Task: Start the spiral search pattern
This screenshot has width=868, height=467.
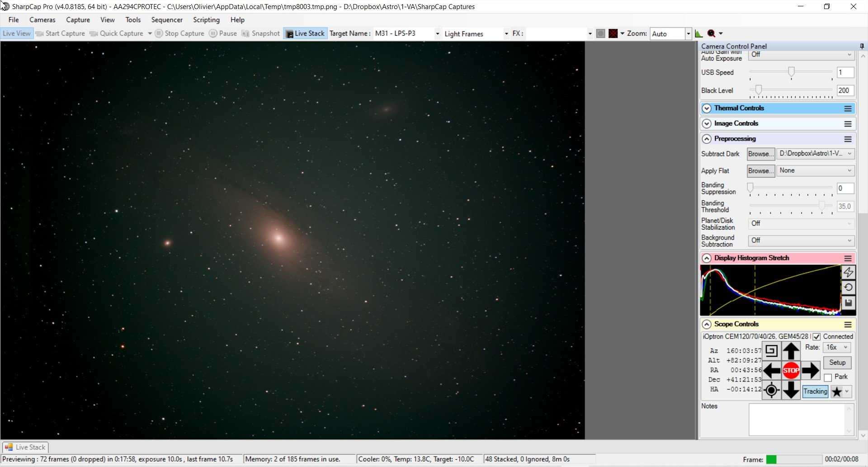Action: (772, 351)
